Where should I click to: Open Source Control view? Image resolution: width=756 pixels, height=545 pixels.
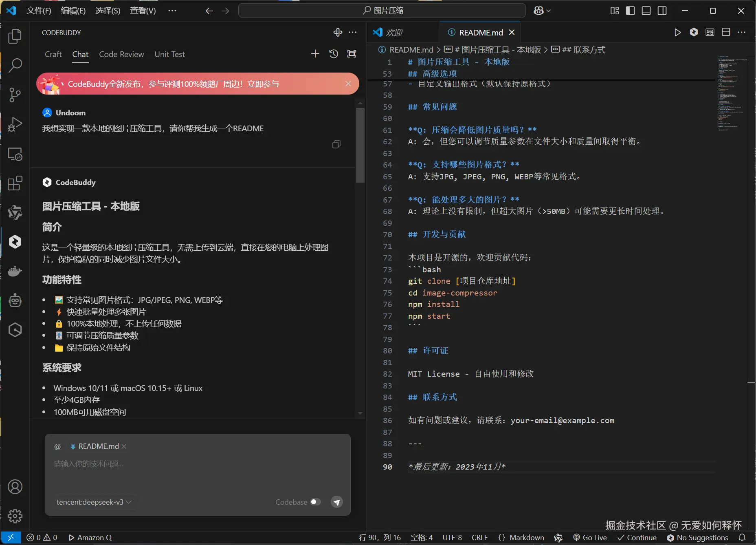pyautogui.click(x=15, y=95)
